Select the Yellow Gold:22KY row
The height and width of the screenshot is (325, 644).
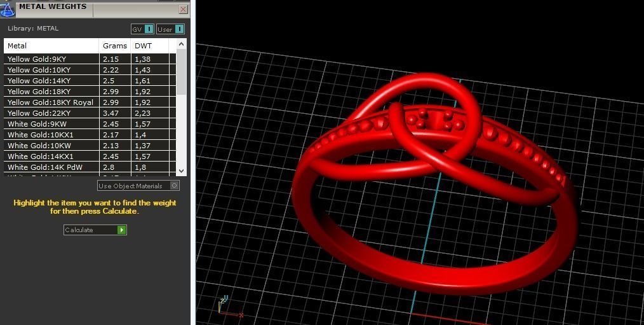click(x=90, y=113)
